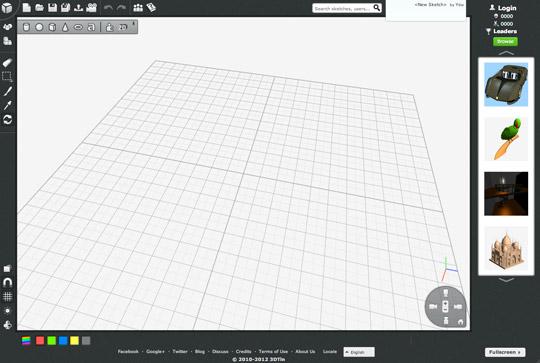Click the right arrow on the navigation pad
The image size is (540, 363).
click(x=458, y=307)
